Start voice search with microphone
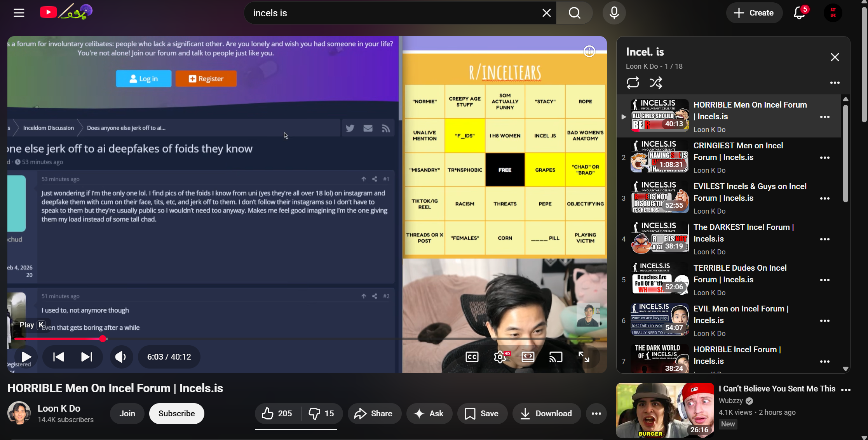Screen dimensions: 868x440 point(614,13)
